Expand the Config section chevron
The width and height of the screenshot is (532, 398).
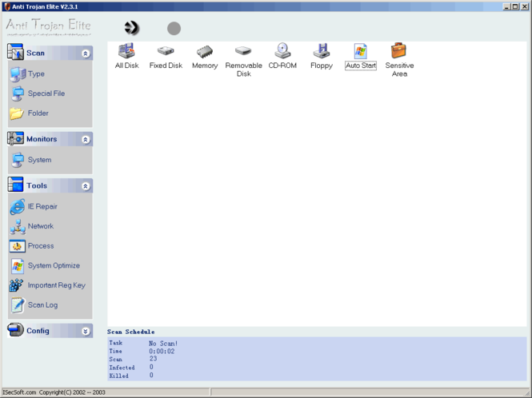point(86,331)
